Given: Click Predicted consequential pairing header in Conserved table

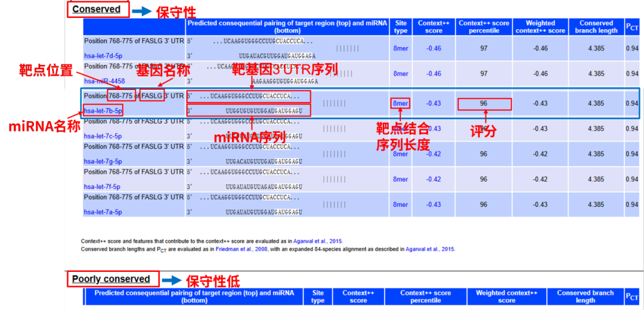Looking at the screenshot, I should pos(287,27).
